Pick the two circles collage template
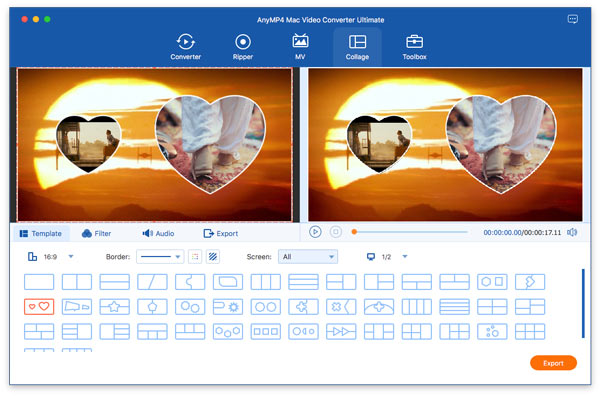Image resolution: width=600 pixels, height=396 pixels. [266, 306]
